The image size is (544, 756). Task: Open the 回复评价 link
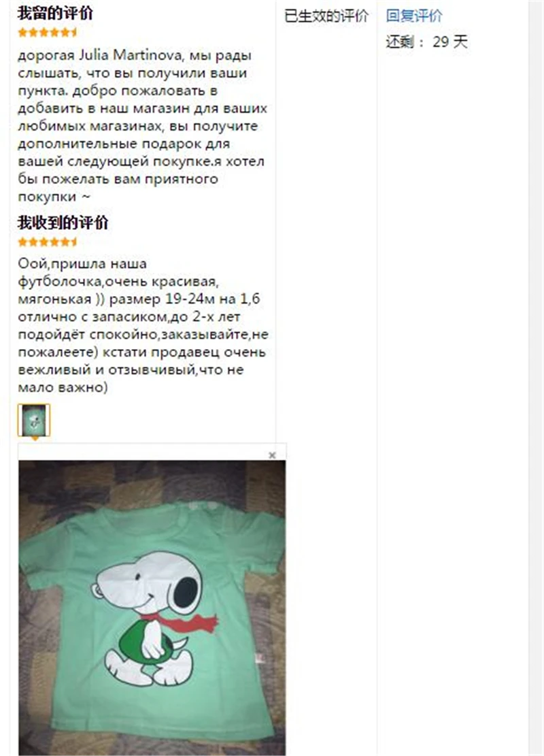414,16
